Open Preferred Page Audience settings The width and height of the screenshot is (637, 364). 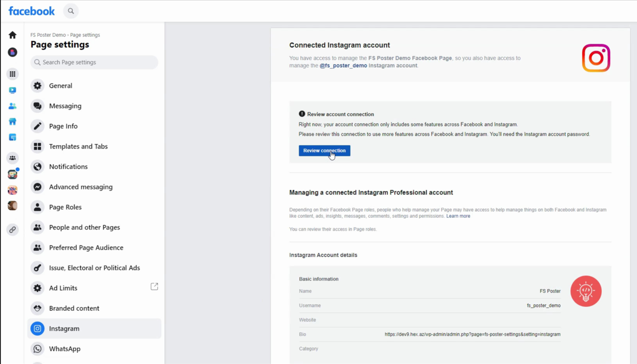pos(94,247)
